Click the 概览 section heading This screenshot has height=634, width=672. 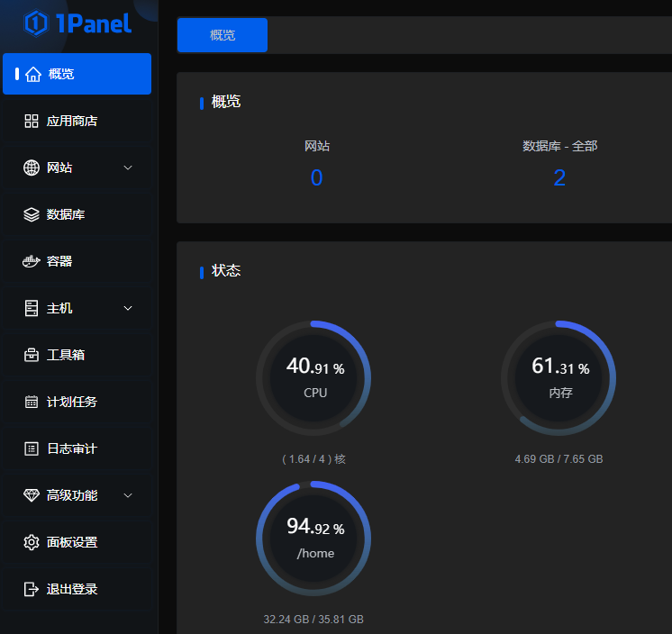226,102
